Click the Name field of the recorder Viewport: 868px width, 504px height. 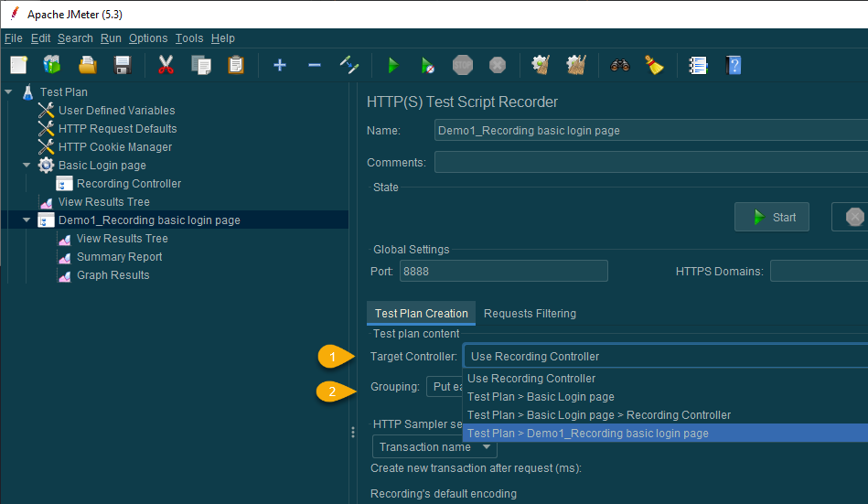tap(651, 131)
